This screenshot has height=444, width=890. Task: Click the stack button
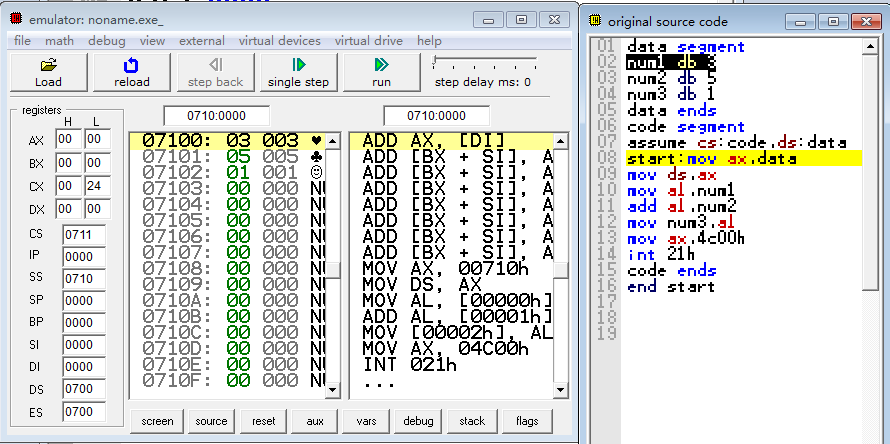click(x=472, y=421)
